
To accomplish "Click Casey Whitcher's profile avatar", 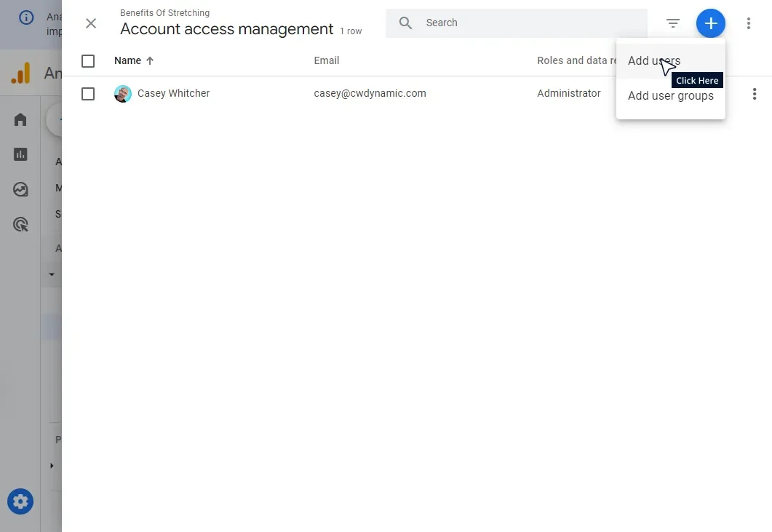I will (122, 93).
